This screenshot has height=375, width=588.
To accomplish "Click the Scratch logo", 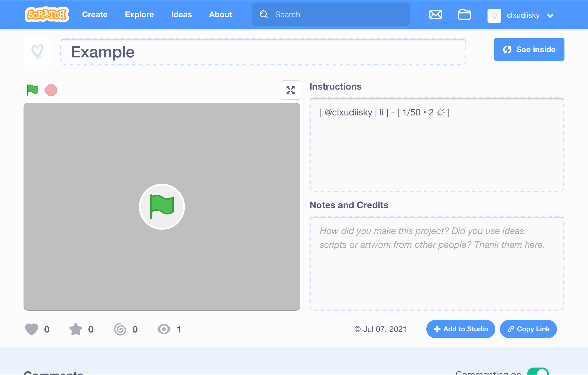I will coord(47,14).
